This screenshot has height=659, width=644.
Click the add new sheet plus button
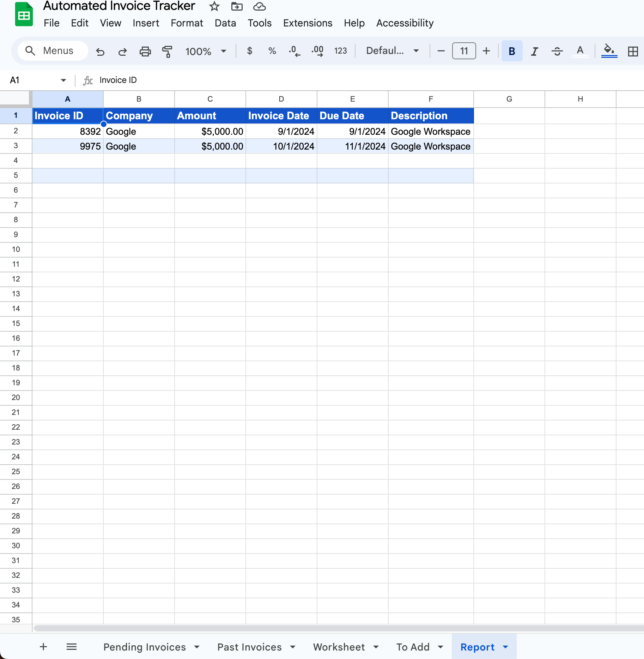click(43, 647)
